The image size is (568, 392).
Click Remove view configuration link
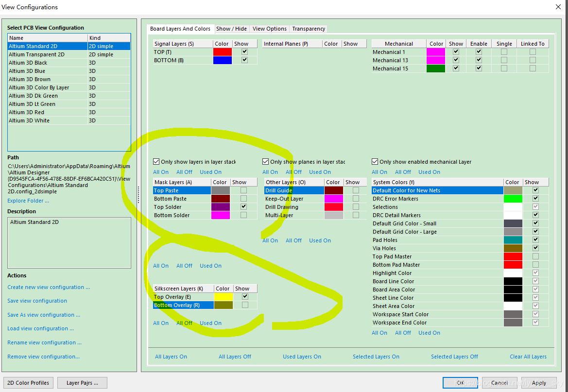[43, 357]
